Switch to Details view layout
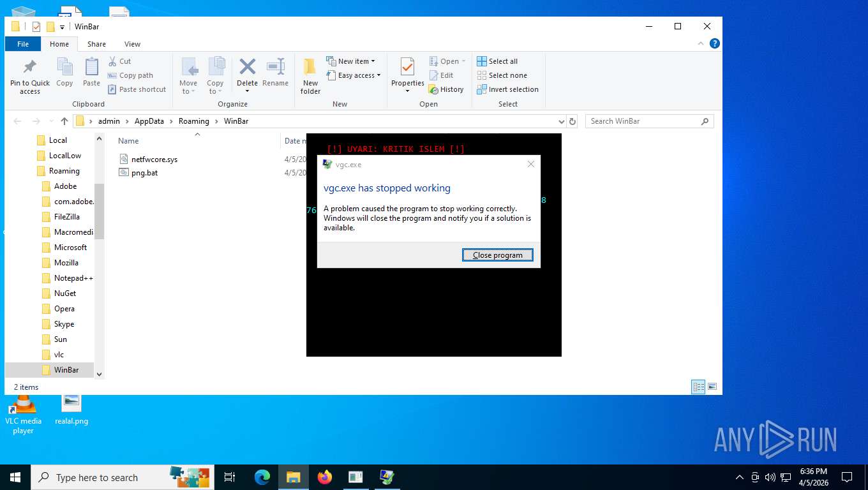Screen dimensions: 868x490 click(x=699, y=387)
